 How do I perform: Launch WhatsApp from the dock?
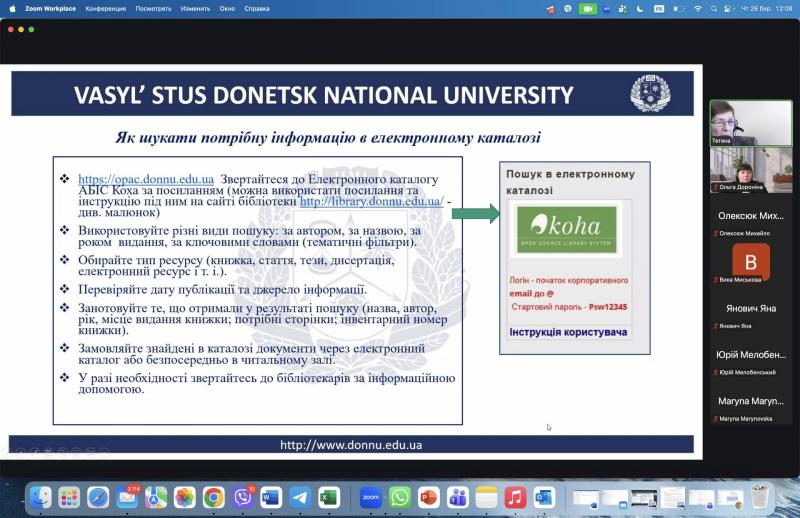coord(400,497)
